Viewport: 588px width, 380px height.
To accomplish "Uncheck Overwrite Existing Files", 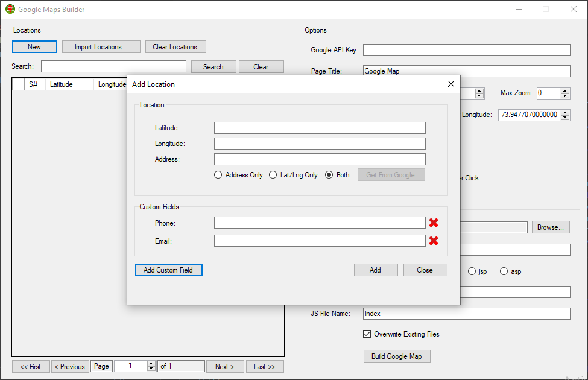I will [367, 334].
